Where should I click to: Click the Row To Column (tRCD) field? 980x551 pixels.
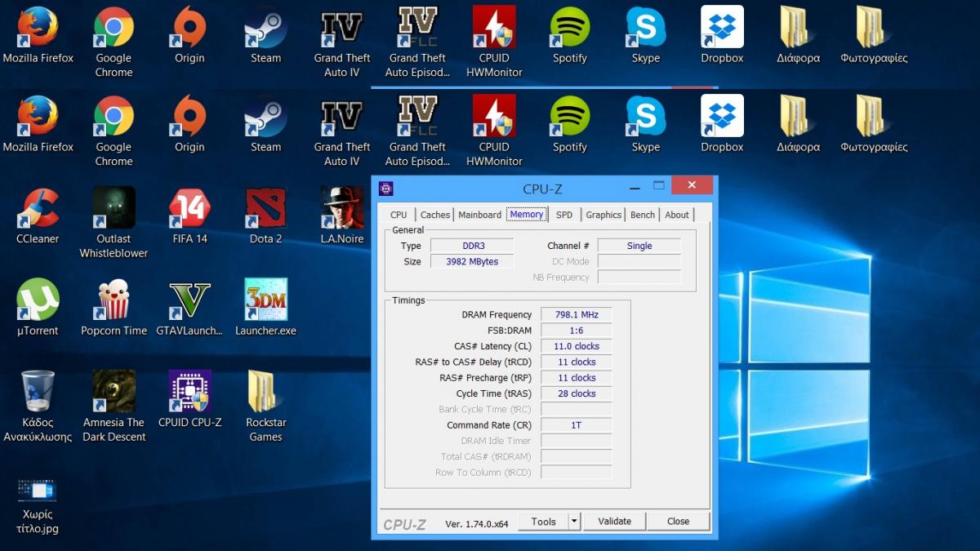click(x=576, y=473)
